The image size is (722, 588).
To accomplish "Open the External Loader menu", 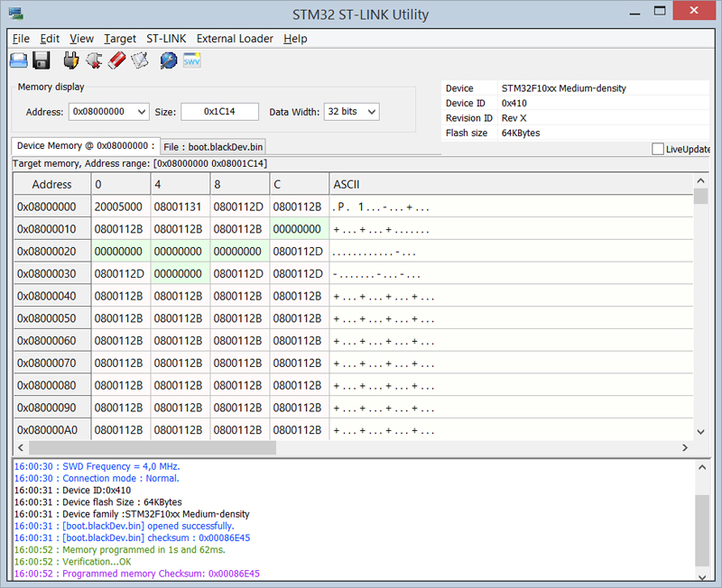I will (235, 39).
